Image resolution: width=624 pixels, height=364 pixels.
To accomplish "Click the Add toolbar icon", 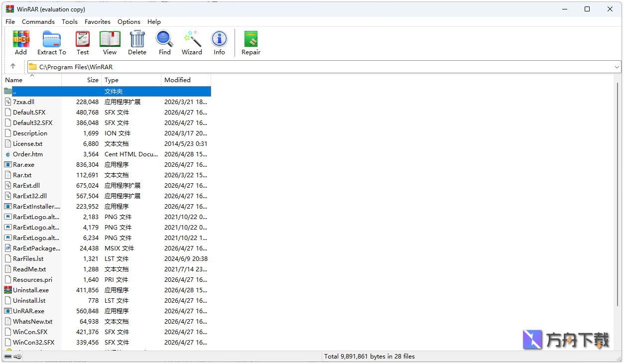I will pos(21,39).
